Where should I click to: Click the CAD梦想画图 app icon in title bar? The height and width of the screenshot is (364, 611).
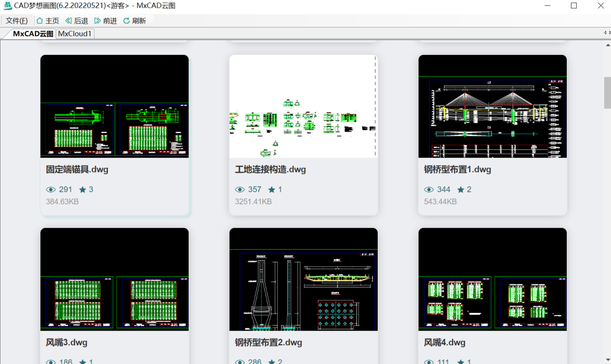coord(8,6)
